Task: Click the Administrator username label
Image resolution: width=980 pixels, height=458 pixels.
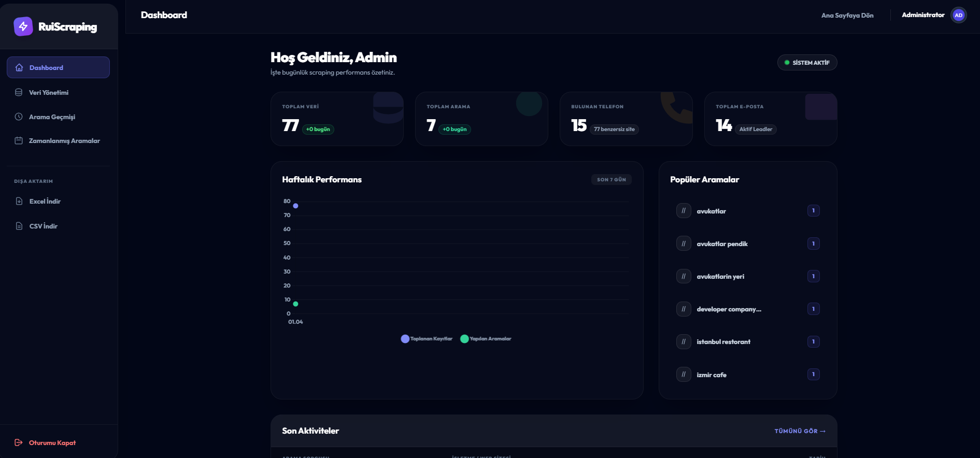Action: [x=923, y=15]
